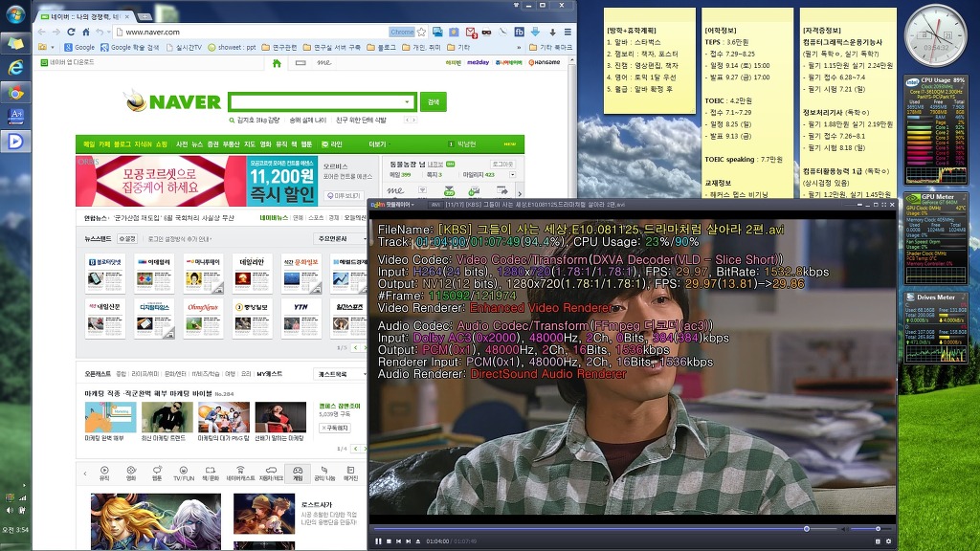Image resolution: width=980 pixels, height=551 pixels.
Task: Open the OhmyNews newsstand thumbnail
Action: coord(203,318)
